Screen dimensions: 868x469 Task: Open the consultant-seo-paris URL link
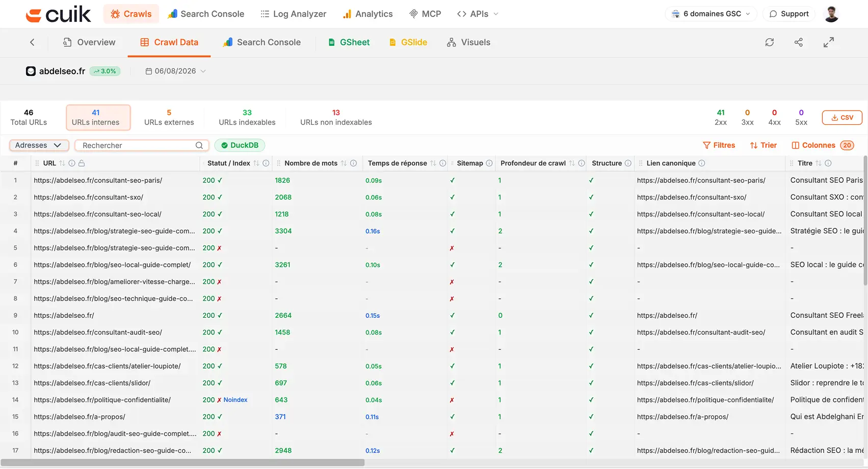[x=98, y=180]
